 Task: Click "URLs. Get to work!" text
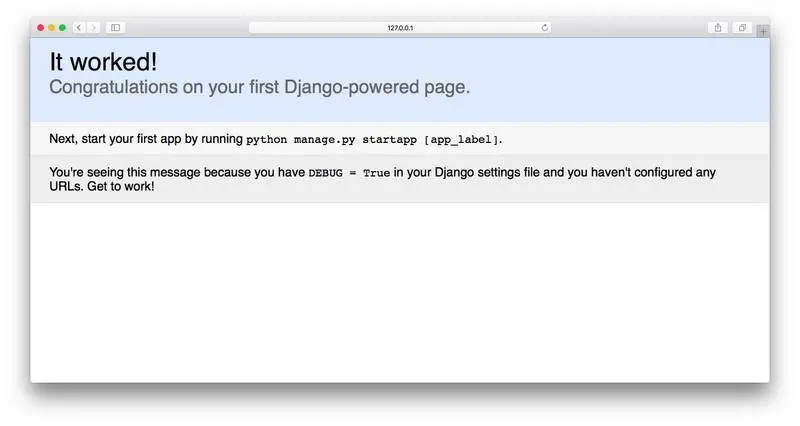[102, 186]
